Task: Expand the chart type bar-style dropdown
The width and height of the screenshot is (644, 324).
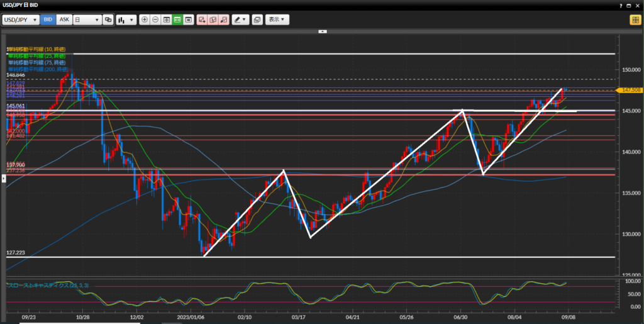Action: coord(126,20)
